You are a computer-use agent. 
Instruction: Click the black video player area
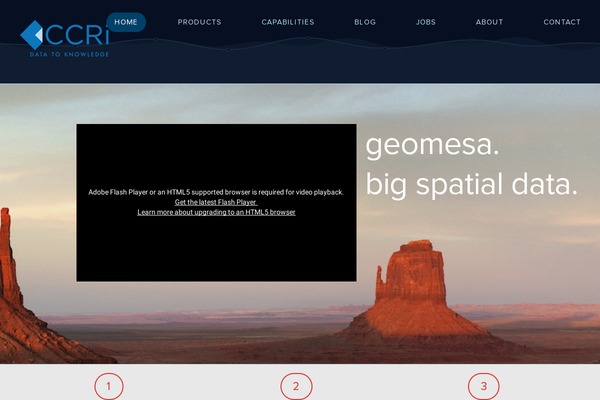(x=216, y=202)
